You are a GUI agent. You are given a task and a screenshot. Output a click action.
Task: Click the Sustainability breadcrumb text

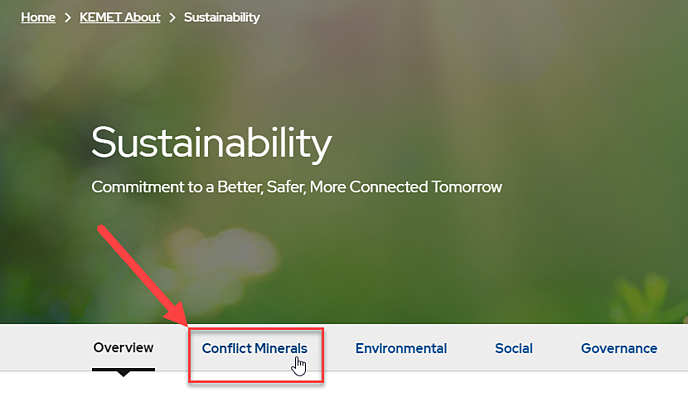(222, 17)
